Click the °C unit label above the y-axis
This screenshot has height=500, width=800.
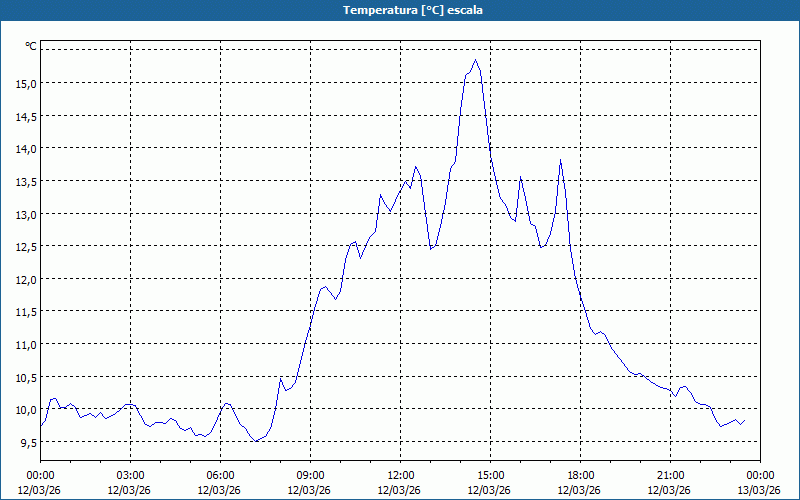click(x=31, y=46)
